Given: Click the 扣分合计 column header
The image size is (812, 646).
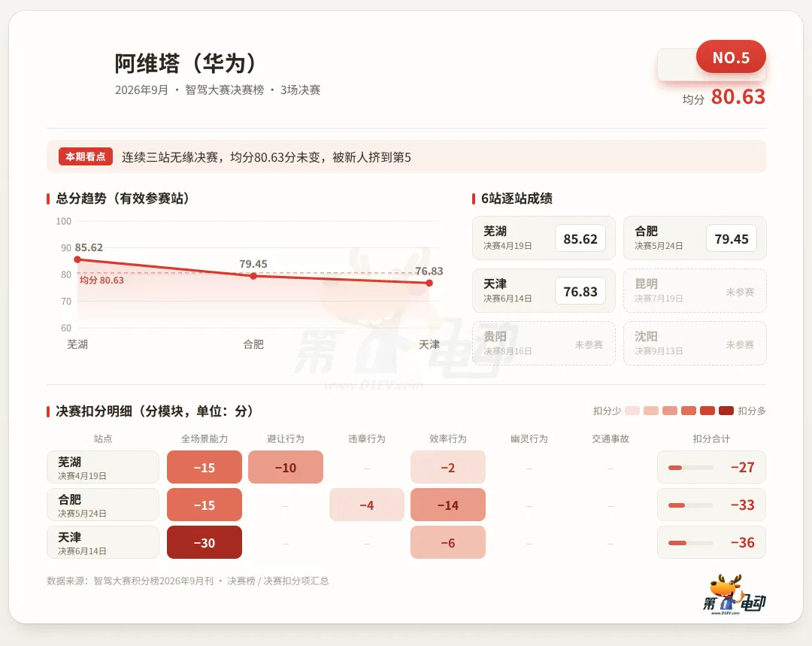Looking at the screenshot, I should [711, 438].
